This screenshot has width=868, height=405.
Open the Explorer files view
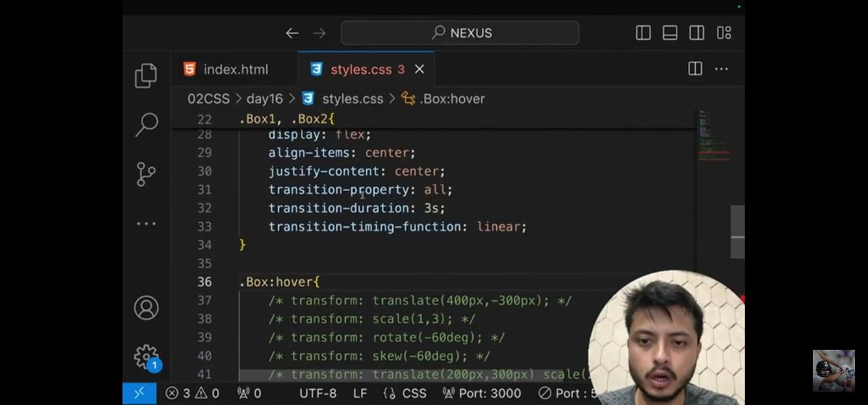[145, 75]
